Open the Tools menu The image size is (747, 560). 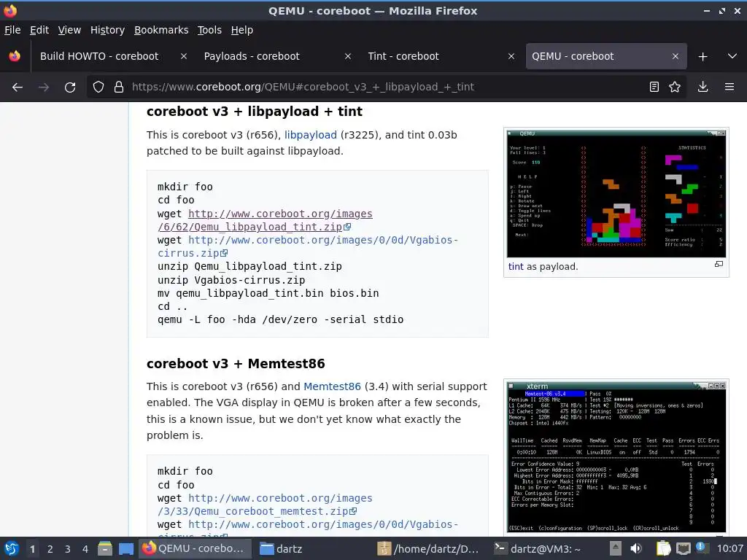click(x=209, y=30)
